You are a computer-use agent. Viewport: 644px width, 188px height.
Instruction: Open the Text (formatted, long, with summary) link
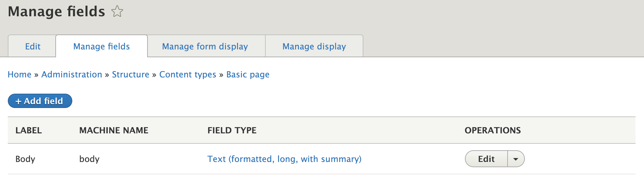pyautogui.click(x=285, y=159)
